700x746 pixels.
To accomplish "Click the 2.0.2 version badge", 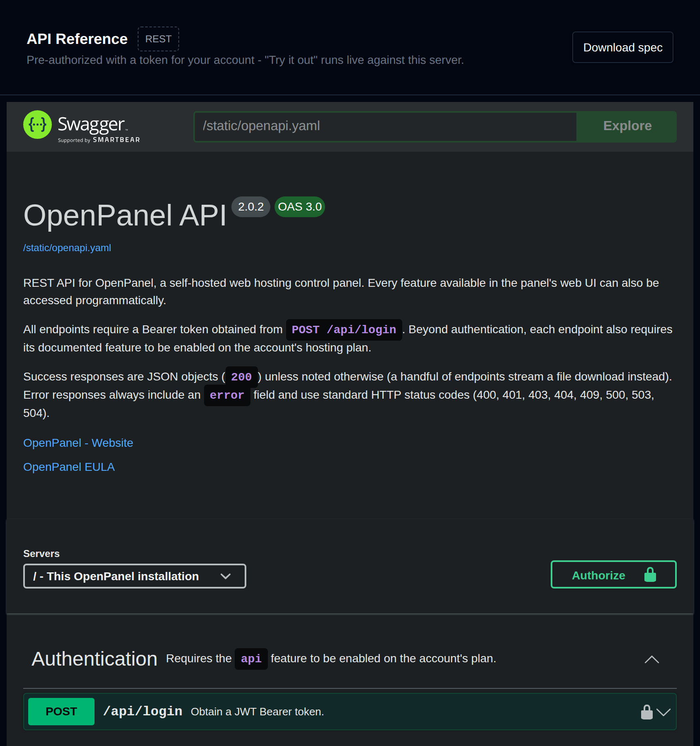I will coord(251,207).
